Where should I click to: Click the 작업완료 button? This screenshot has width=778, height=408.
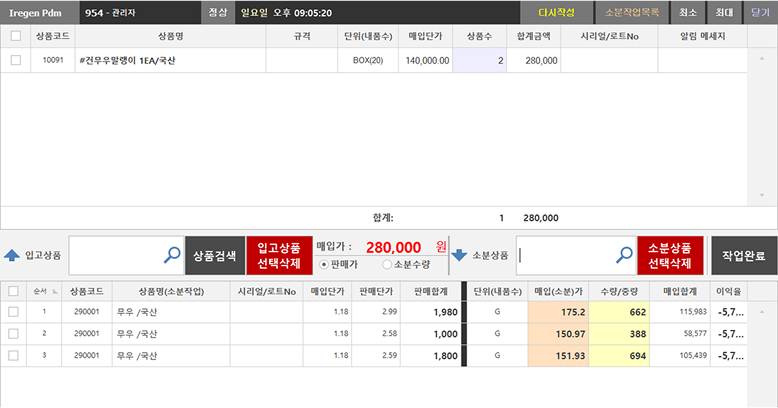click(x=743, y=255)
